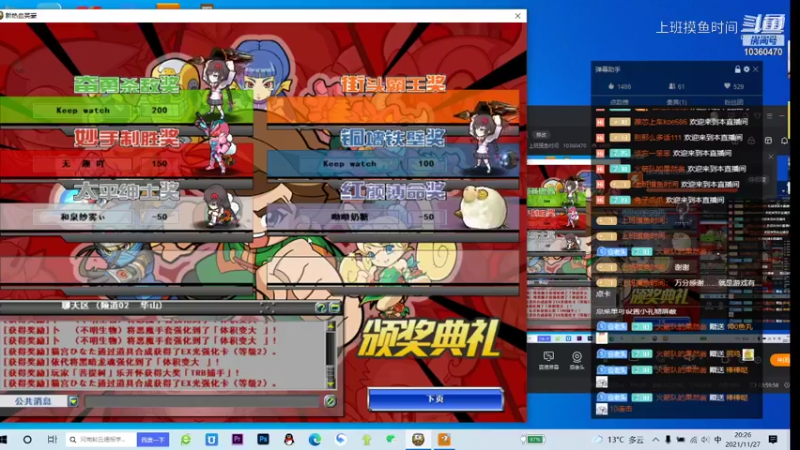Click the heart followers icon showing 529
This screenshot has width=800, height=450.
[727, 86]
